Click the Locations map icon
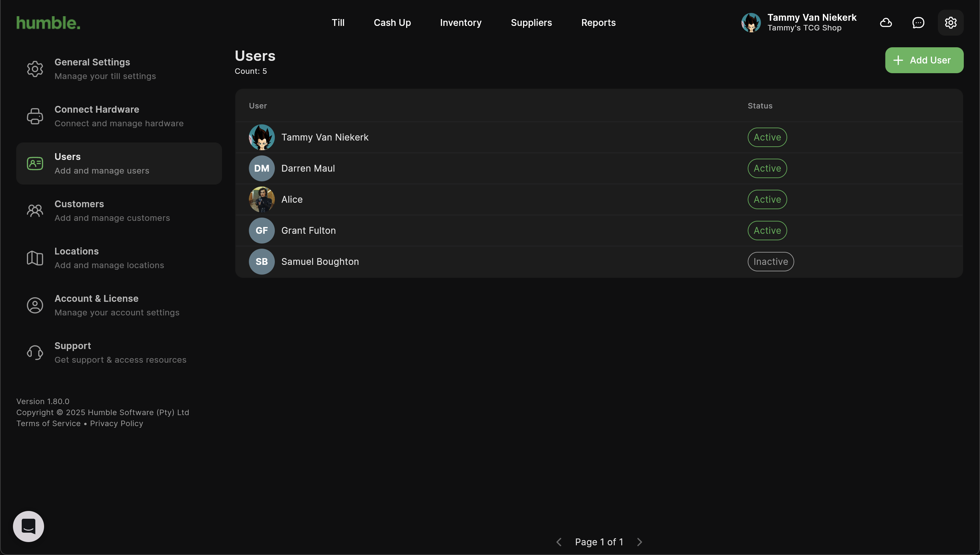Viewport: 980px width, 555px height. [35, 258]
